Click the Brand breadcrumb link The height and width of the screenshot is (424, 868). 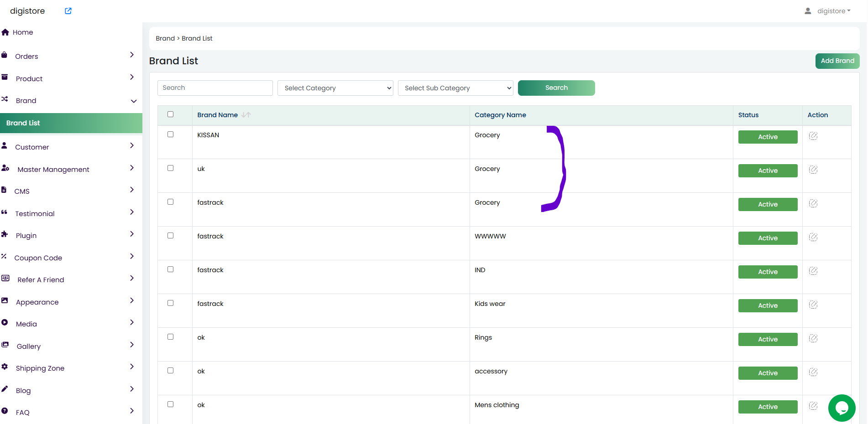165,38
